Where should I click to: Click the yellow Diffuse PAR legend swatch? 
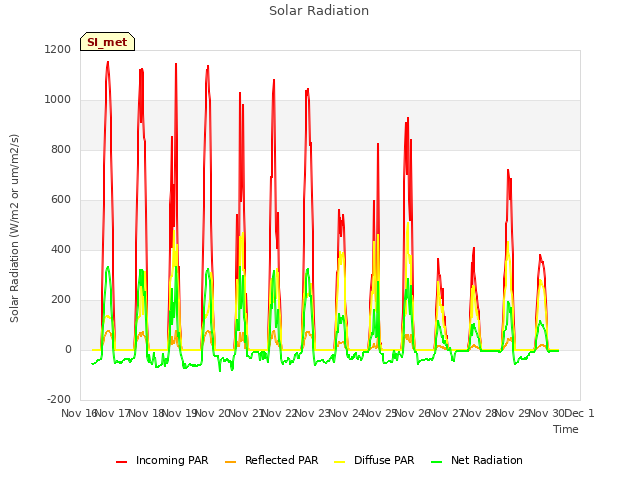pyautogui.click(x=340, y=462)
